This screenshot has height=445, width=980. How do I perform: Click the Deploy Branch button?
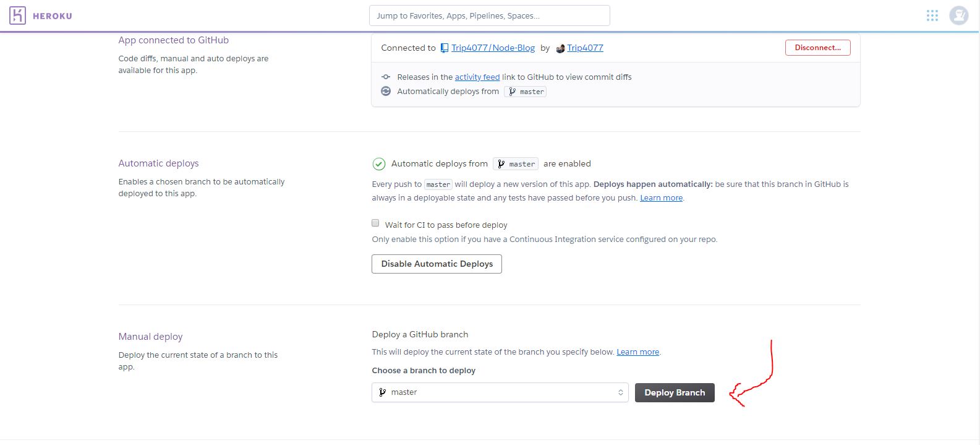675,392
